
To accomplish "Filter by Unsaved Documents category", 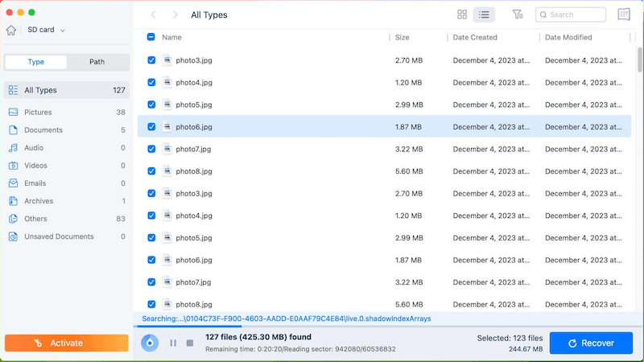I will coord(67,237).
